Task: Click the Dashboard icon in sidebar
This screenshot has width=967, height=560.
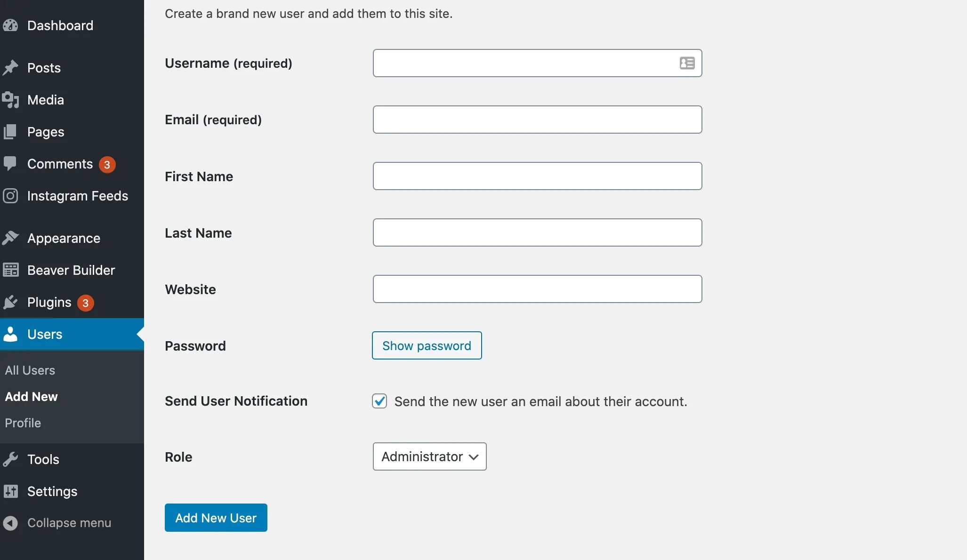Action: (x=10, y=24)
